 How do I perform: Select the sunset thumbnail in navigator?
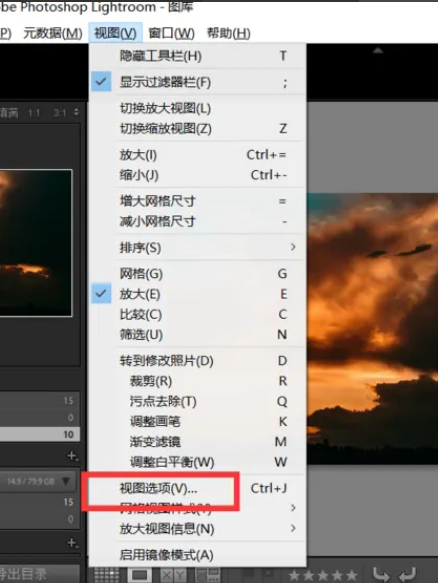coord(36,243)
